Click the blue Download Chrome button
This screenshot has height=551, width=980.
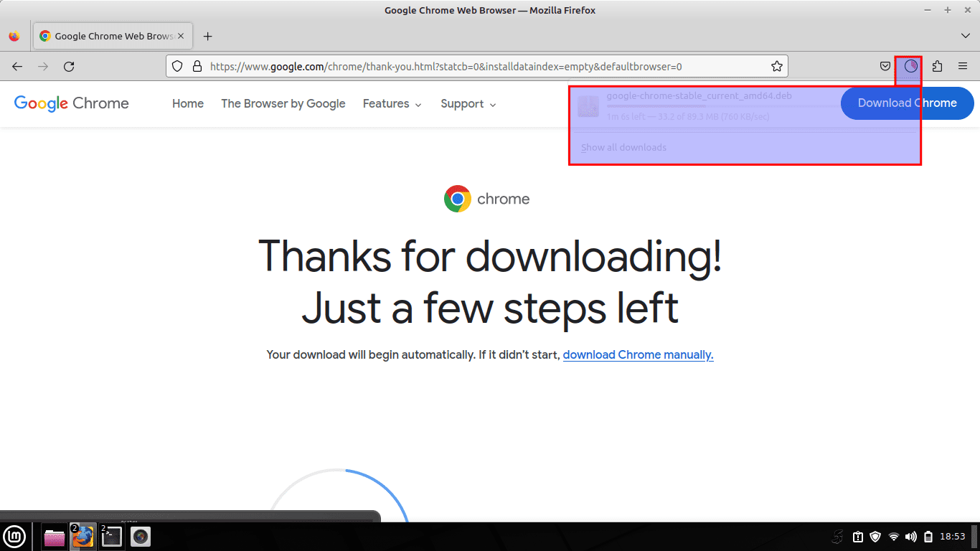907,103
